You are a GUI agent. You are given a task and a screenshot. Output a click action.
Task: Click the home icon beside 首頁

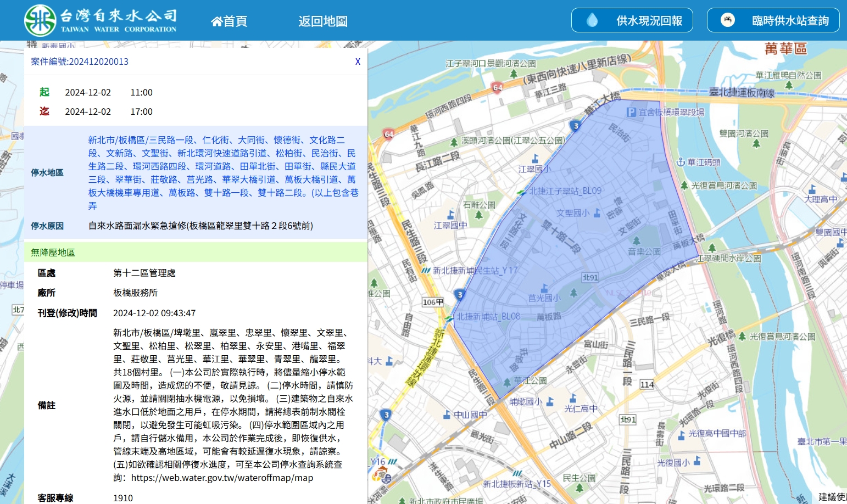(x=216, y=21)
